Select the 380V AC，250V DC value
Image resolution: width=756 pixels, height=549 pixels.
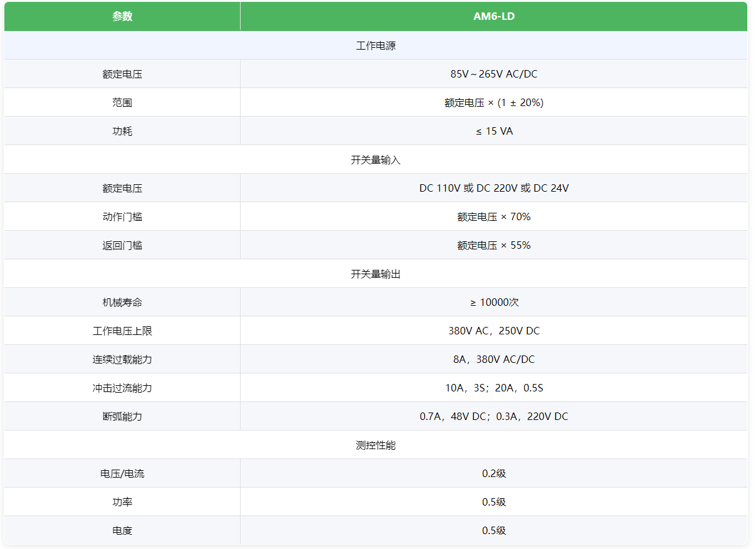click(494, 331)
